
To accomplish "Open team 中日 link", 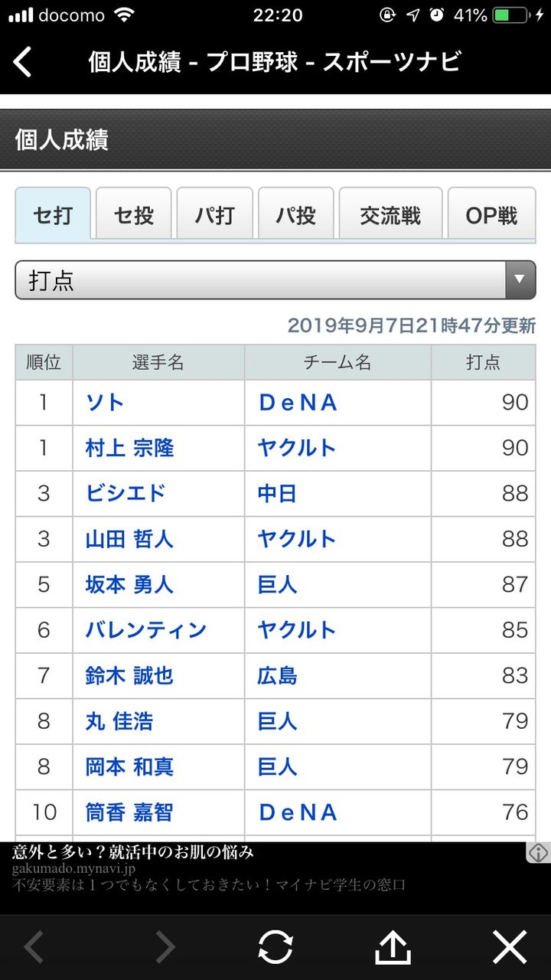I will coord(277,494).
